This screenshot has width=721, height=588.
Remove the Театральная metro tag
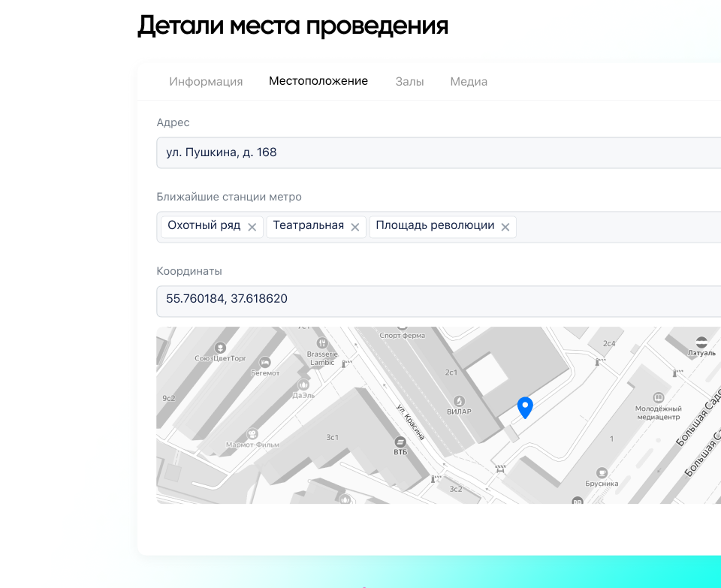point(355,227)
